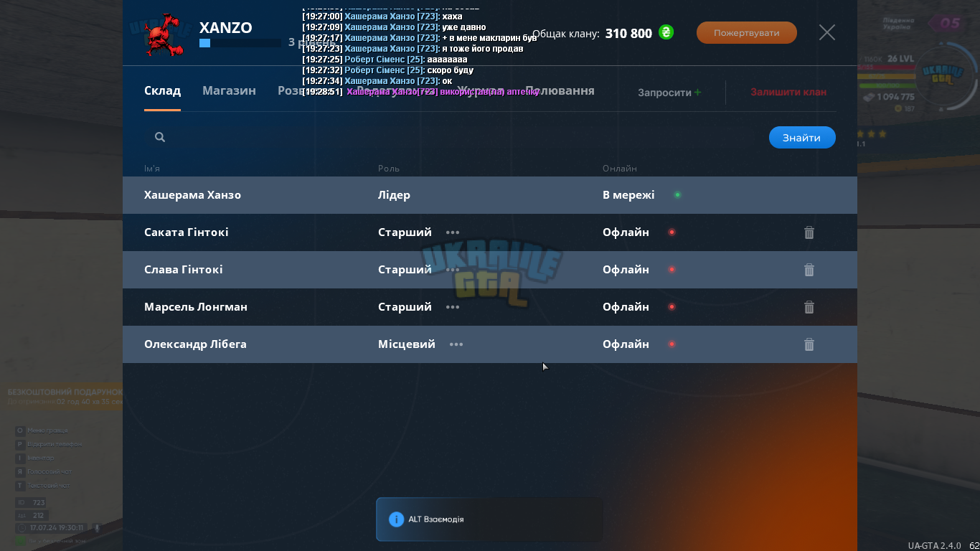Click the В мережі status text
Image resolution: width=980 pixels, height=551 pixels.
628,195
